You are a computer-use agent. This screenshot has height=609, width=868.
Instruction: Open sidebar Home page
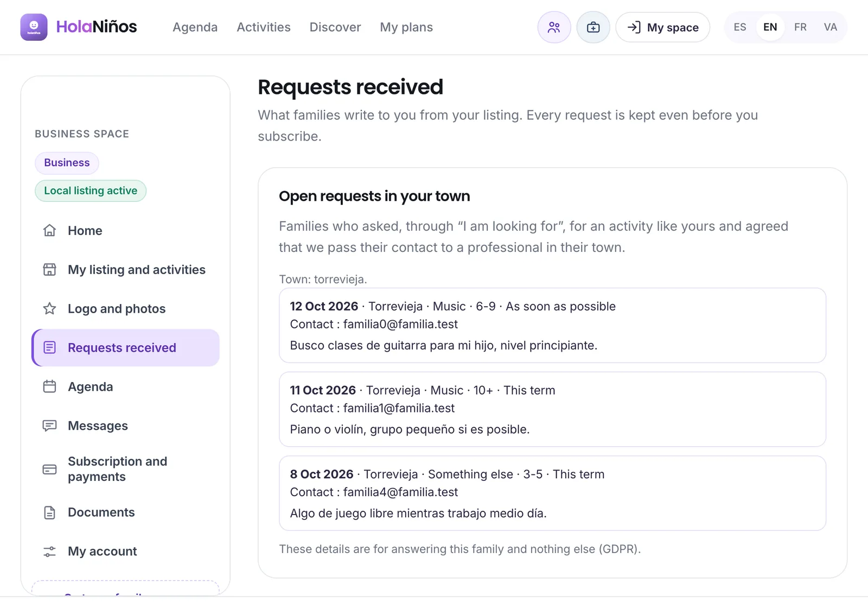(x=125, y=231)
